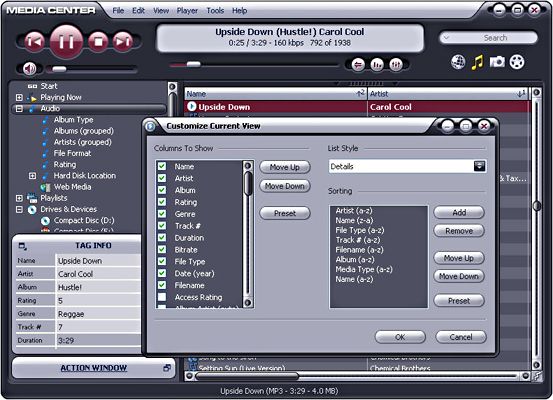Click the Rating view icon in tree
Viewport: 553px width, 400px height.
(45, 165)
